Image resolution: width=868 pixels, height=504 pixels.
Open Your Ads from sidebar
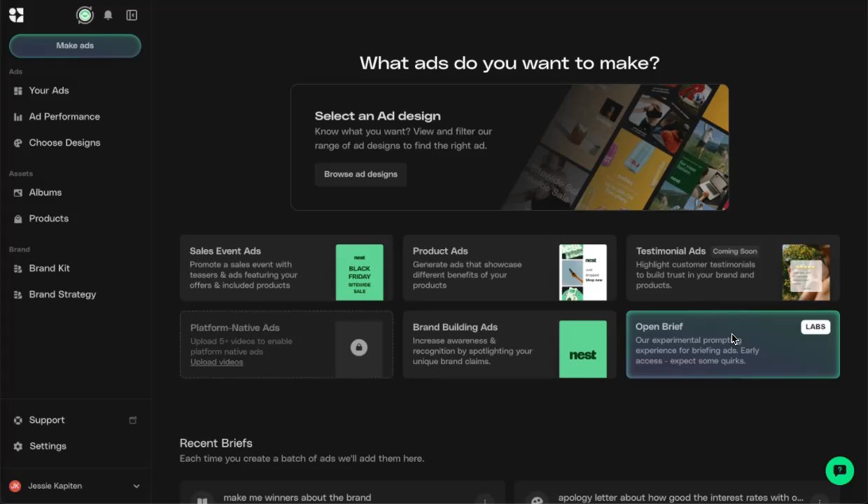click(48, 90)
